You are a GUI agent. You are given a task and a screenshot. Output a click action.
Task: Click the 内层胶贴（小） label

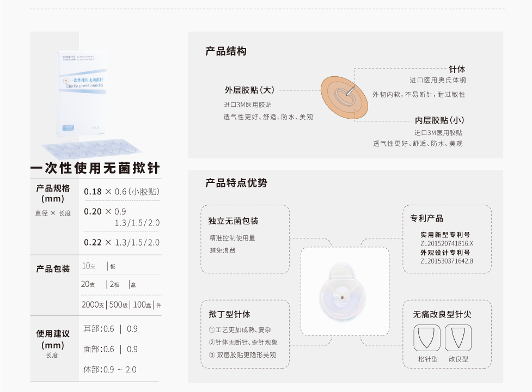click(439, 120)
